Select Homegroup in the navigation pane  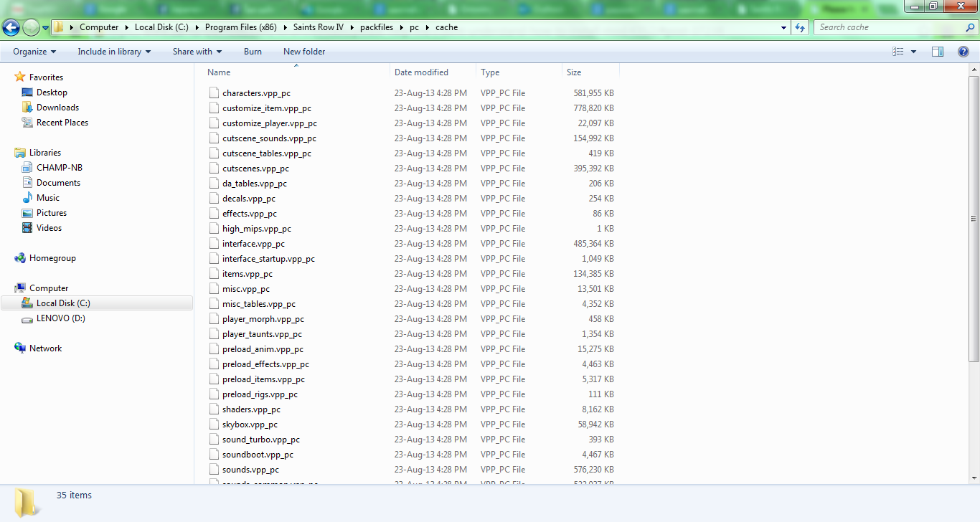pyautogui.click(x=52, y=258)
